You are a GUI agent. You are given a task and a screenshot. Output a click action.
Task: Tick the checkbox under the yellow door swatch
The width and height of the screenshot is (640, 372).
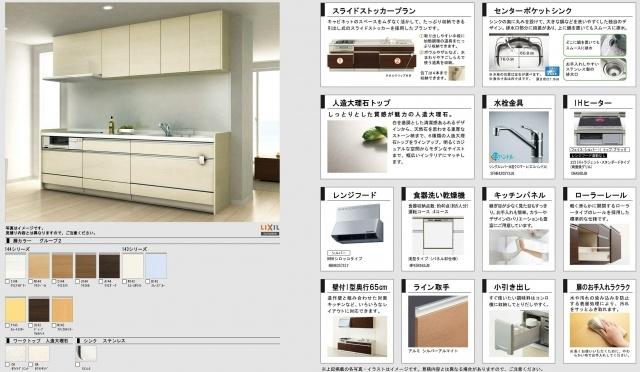(x=7, y=325)
